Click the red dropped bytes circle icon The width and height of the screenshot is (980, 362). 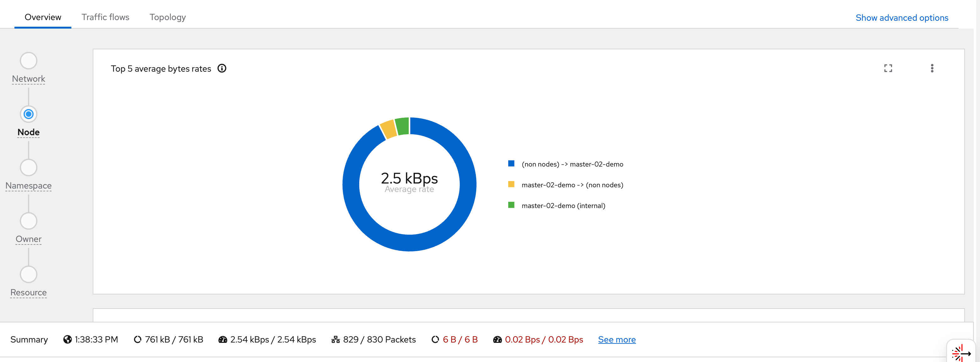435,339
